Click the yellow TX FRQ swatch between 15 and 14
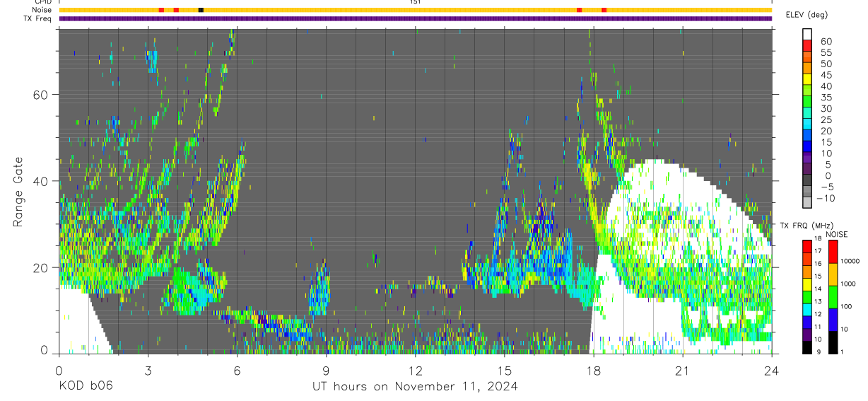The width and height of the screenshot is (868, 401). point(807,283)
